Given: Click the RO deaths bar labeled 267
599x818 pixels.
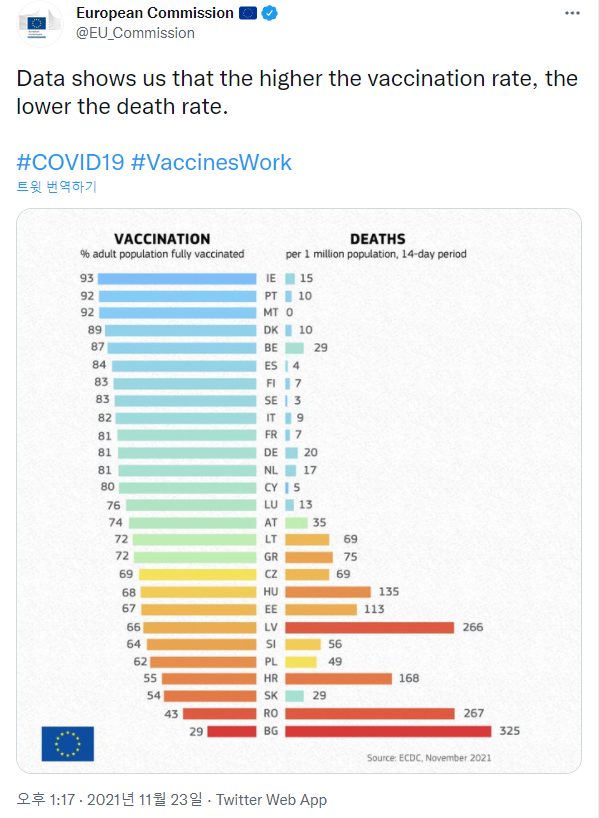Looking at the screenshot, I should (x=370, y=713).
